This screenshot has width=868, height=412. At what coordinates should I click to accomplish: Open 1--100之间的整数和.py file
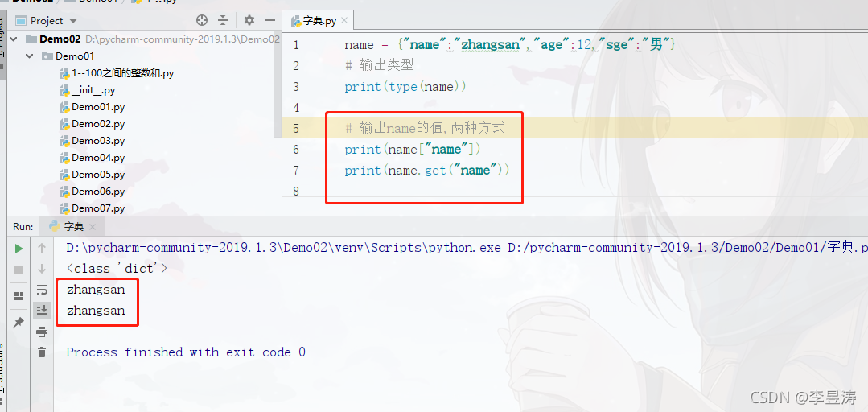(x=123, y=73)
